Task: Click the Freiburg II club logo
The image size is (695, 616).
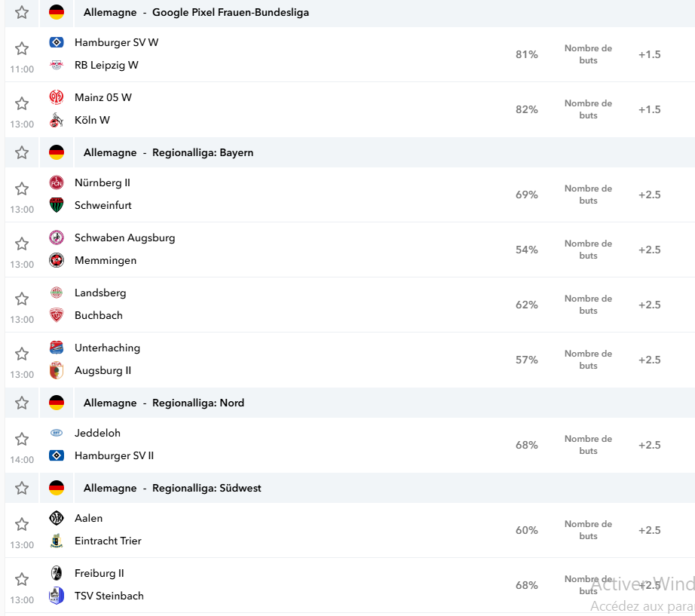Action: click(57, 572)
